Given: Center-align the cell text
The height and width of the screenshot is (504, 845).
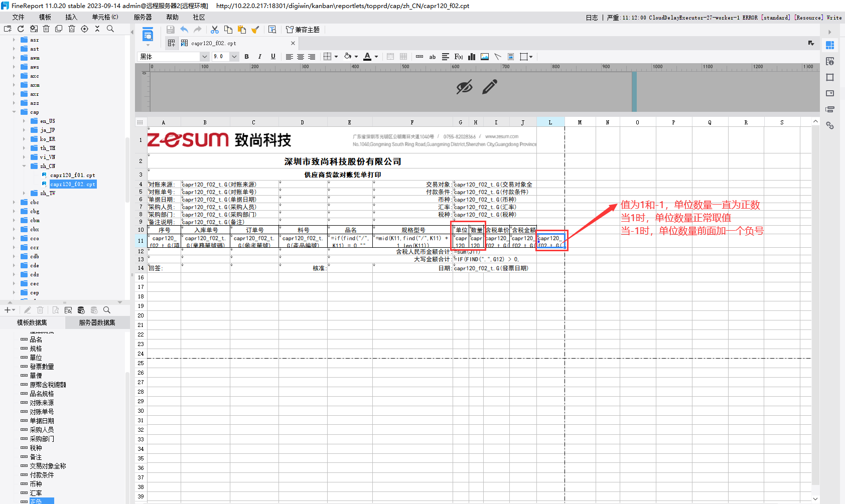Looking at the screenshot, I should [301, 57].
